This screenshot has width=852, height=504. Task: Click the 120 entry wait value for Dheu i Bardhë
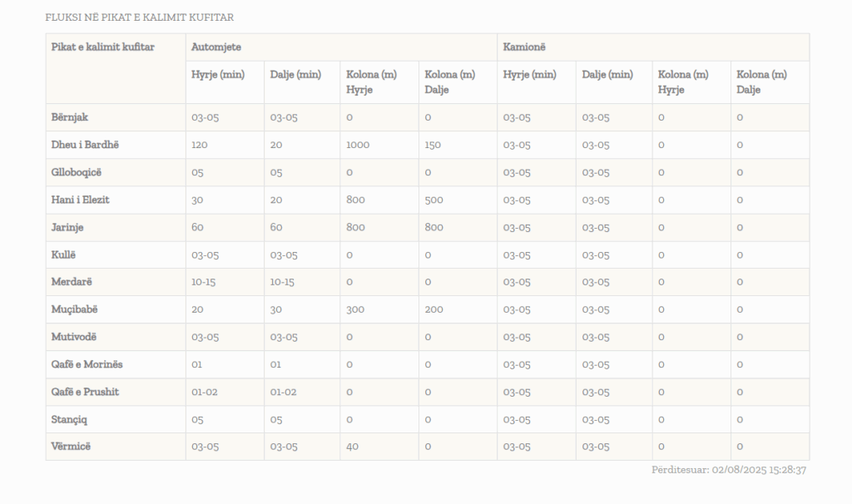200,145
